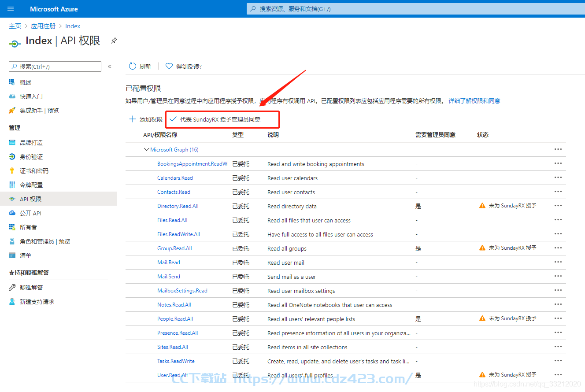Open more options for Notes.Read.All row
This screenshot has width=585, height=392.
tap(558, 304)
